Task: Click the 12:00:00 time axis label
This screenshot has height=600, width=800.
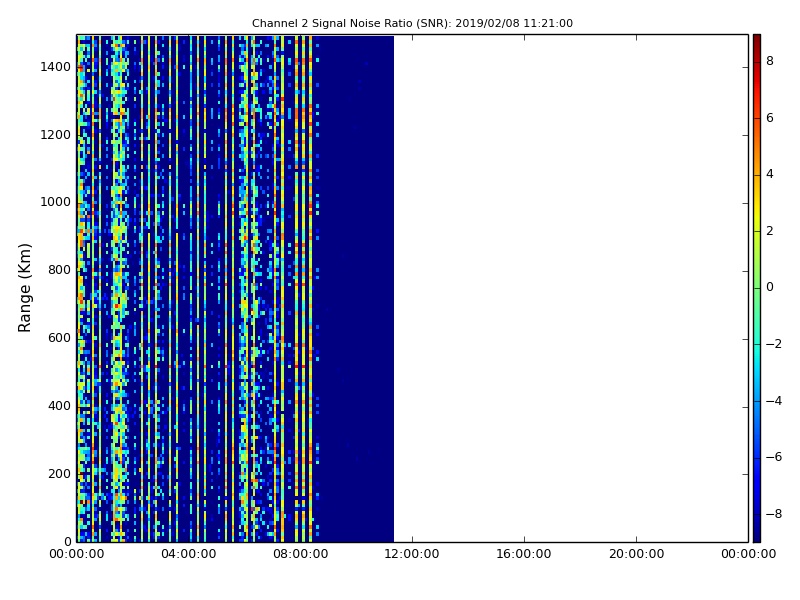Action: pyautogui.click(x=412, y=554)
